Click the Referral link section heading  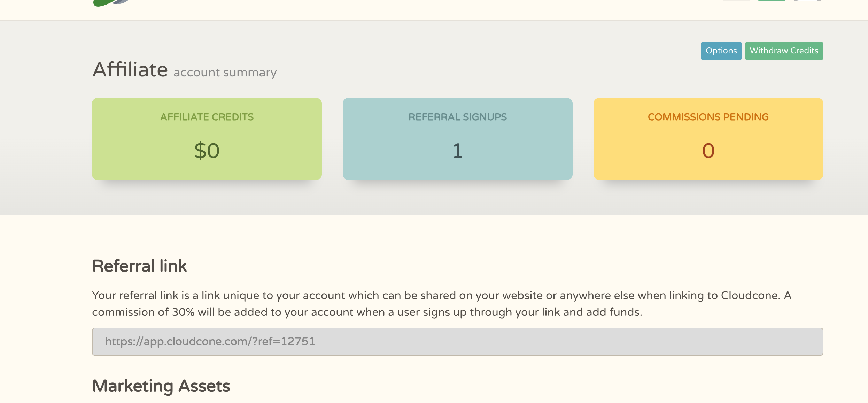(139, 266)
